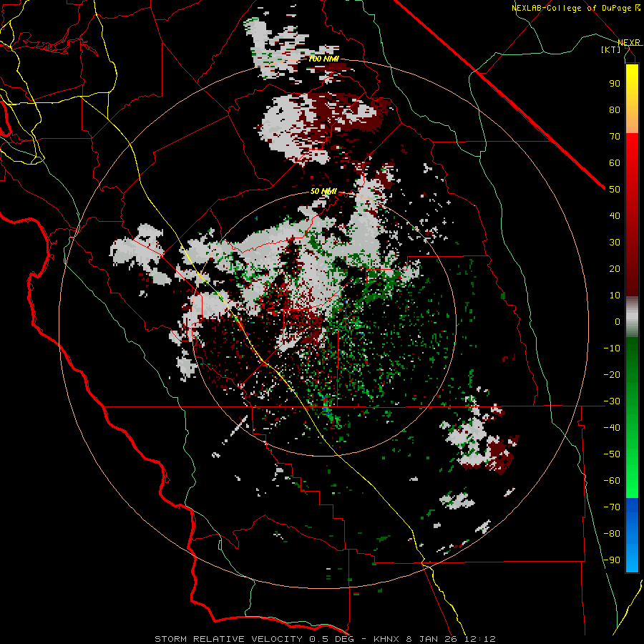
Task: Click the 50 value on velocity scale
Action: click(615, 190)
